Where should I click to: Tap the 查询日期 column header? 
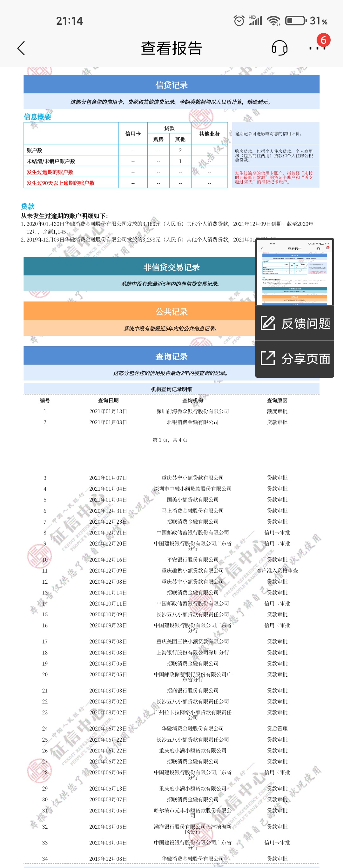(x=108, y=400)
